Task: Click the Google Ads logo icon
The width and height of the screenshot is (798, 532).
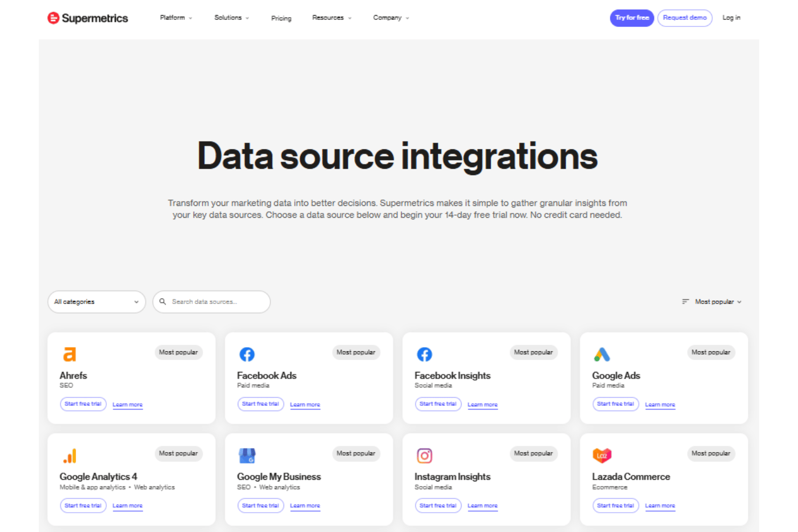Action: pos(602,354)
